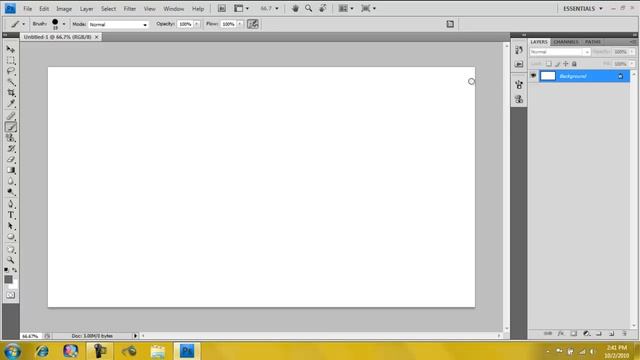Delete the selected layer
Image resolution: width=640 pixels, height=360 pixels.
(624, 333)
